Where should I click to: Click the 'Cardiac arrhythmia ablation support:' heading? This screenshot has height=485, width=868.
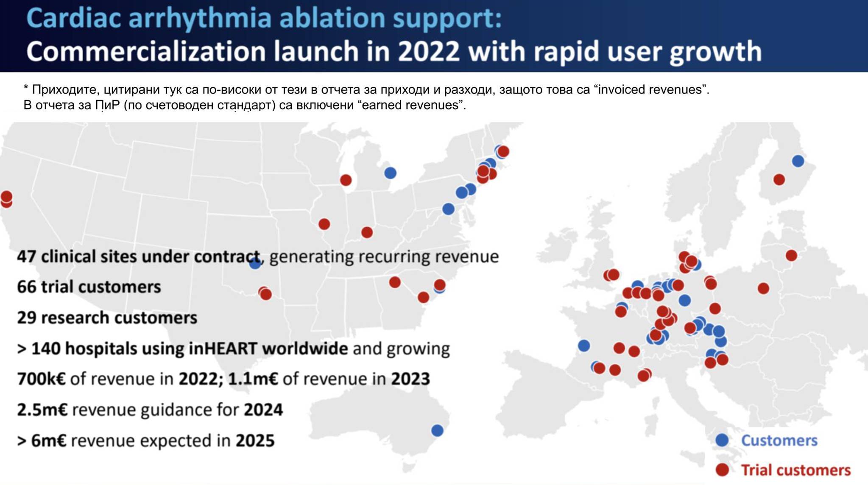[264, 18]
